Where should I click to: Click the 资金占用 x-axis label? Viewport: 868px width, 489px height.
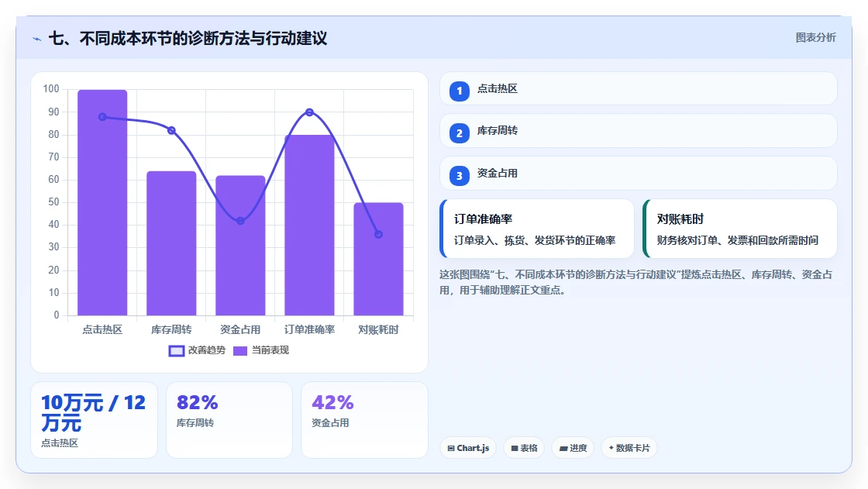(240, 330)
